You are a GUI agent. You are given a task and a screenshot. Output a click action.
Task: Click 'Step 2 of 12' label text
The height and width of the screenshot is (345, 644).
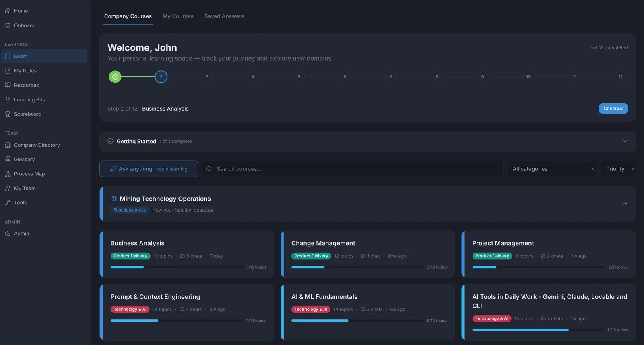122,109
